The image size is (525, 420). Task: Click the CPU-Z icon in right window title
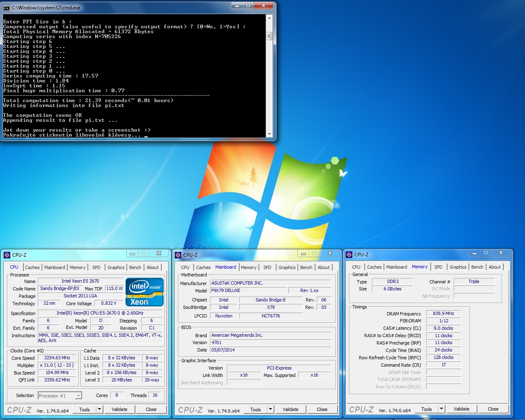(x=349, y=254)
